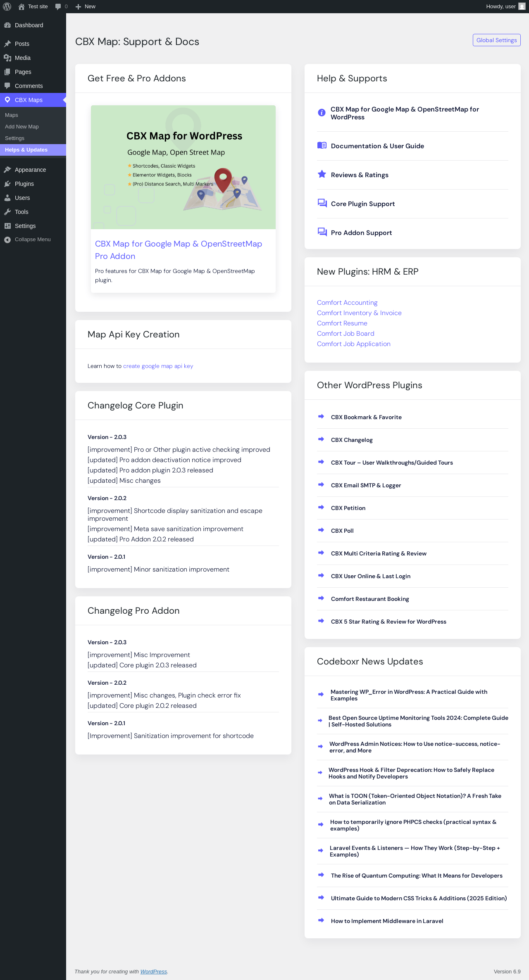Click the Dashboard gauge icon

click(7, 25)
